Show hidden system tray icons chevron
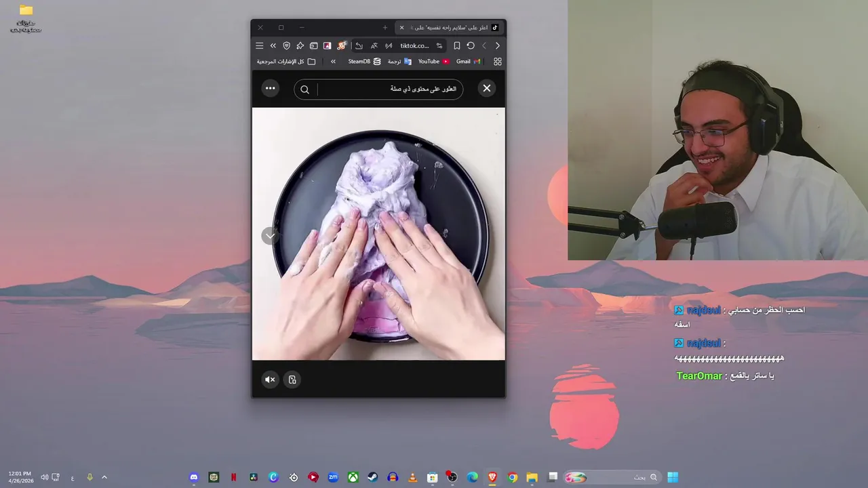 pyautogui.click(x=104, y=477)
